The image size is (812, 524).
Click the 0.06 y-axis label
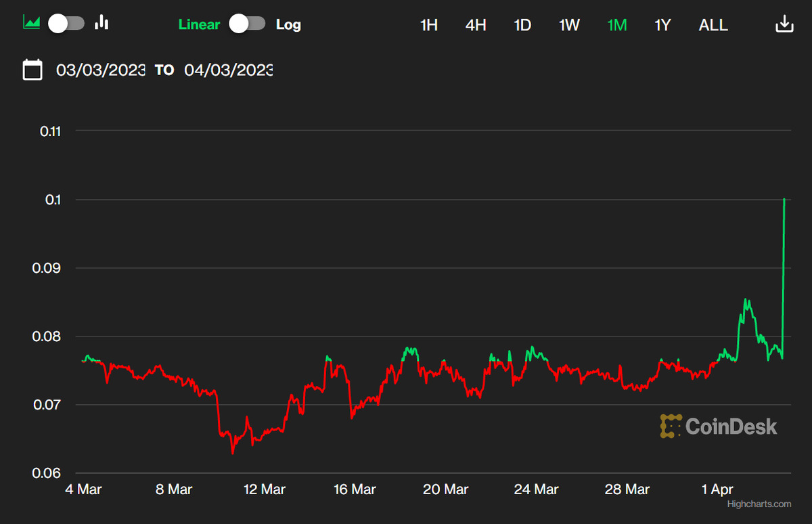47,473
